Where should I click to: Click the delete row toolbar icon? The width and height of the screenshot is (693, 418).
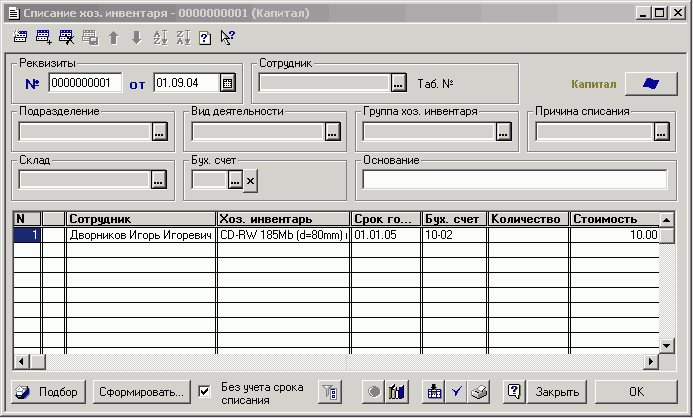pyautogui.click(x=66, y=37)
